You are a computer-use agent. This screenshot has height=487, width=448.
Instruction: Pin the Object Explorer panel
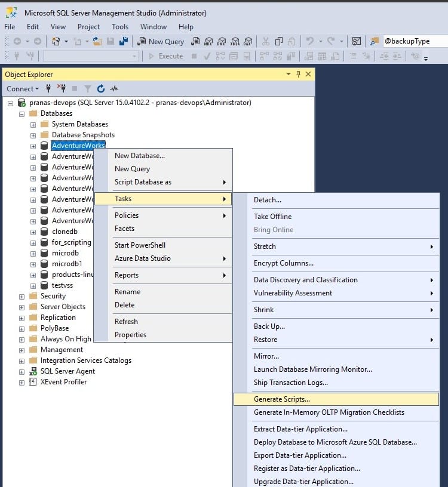[x=298, y=74]
